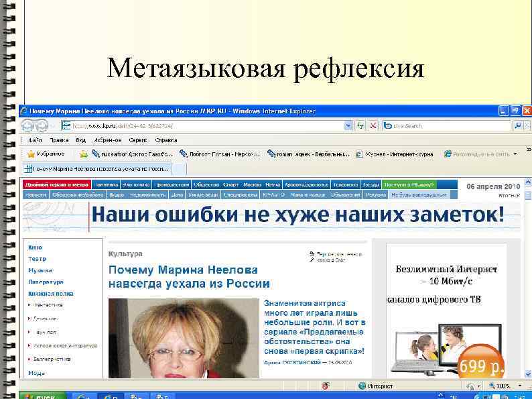Open the search provider dropdown arrow
Viewport: 532px width, 399px height.
[527, 125]
